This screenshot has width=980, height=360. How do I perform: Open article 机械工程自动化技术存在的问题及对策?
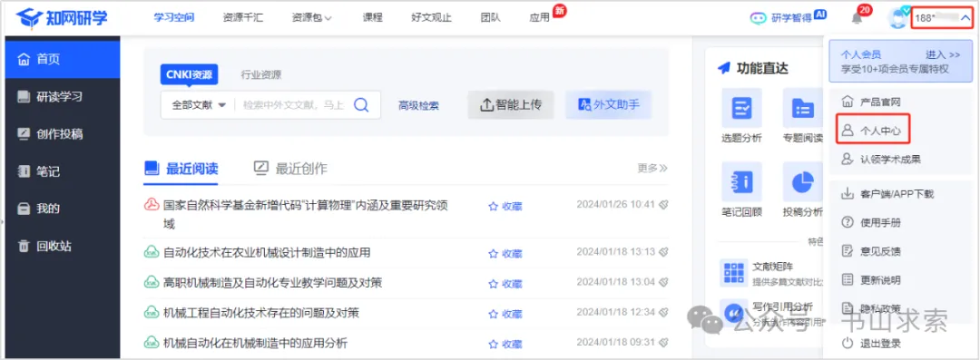click(x=261, y=313)
